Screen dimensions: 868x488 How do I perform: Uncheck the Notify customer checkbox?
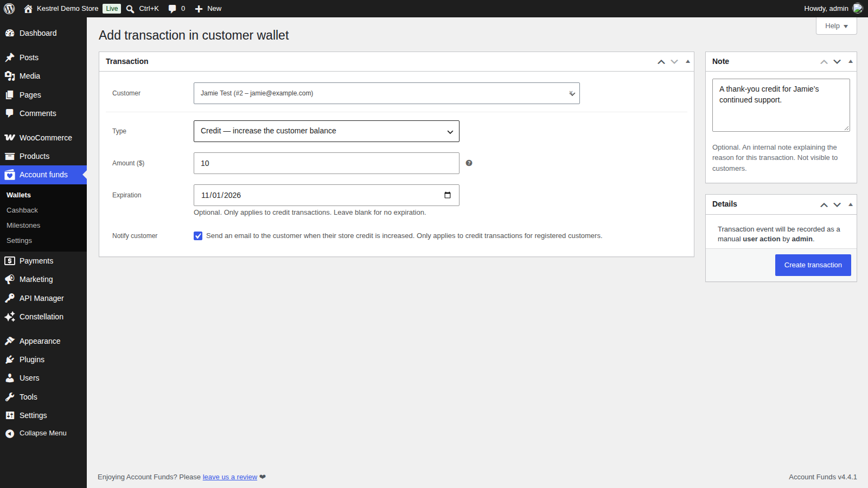coord(198,236)
